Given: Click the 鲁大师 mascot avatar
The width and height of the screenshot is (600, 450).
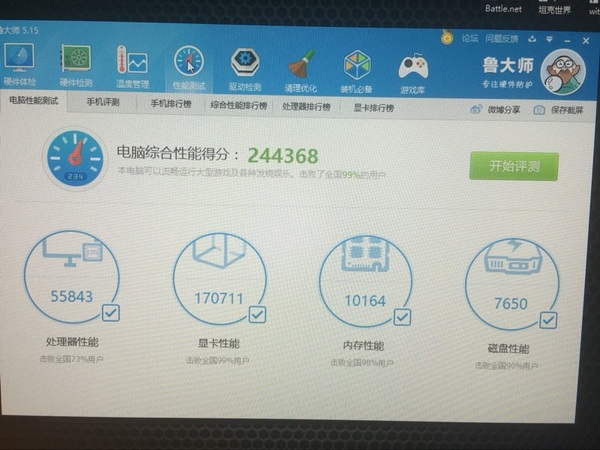Looking at the screenshot, I should [563, 72].
